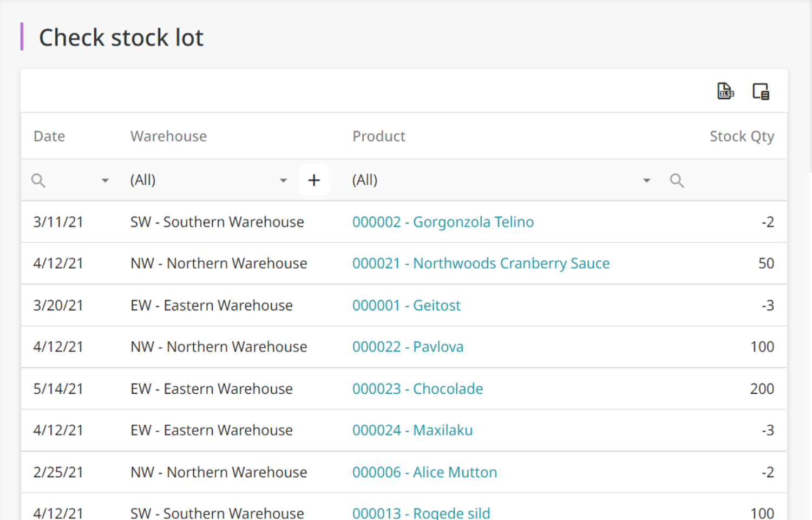
Task: Open product 000021 - Northwoods Cranberry Sauce
Action: click(x=481, y=263)
